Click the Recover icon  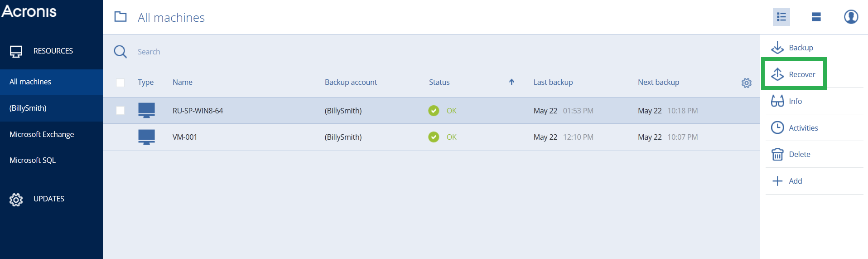pos(777,74)
